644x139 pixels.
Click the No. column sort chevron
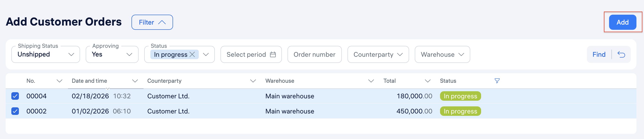59,81
